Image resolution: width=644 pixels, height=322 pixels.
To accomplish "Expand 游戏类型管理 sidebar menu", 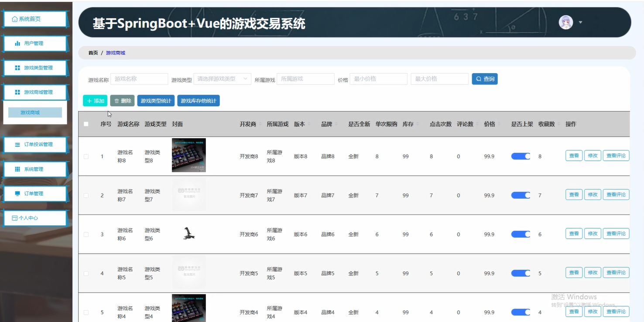I will pyautogui.click(x=35, y=68).
